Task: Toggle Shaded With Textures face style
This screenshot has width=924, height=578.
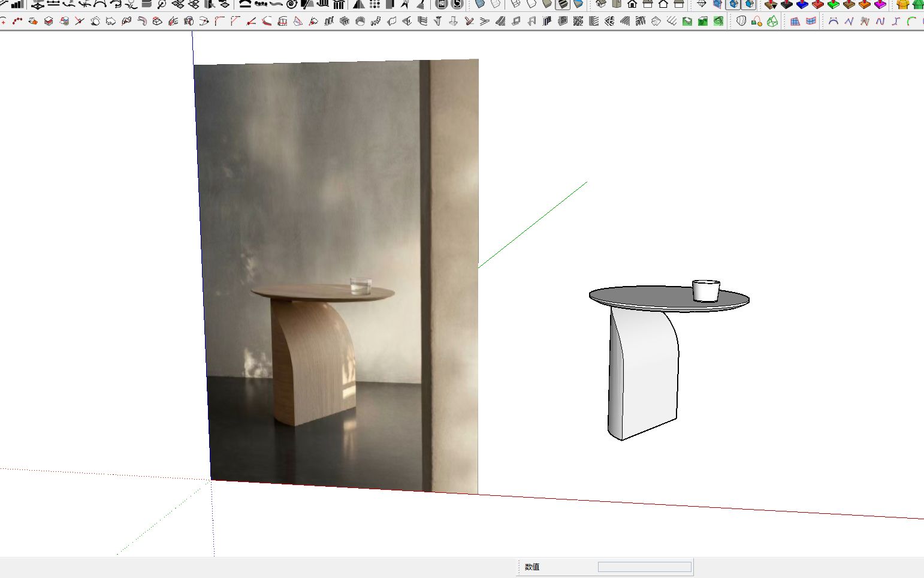Action: pyautogui.click(x=563, y=5)
